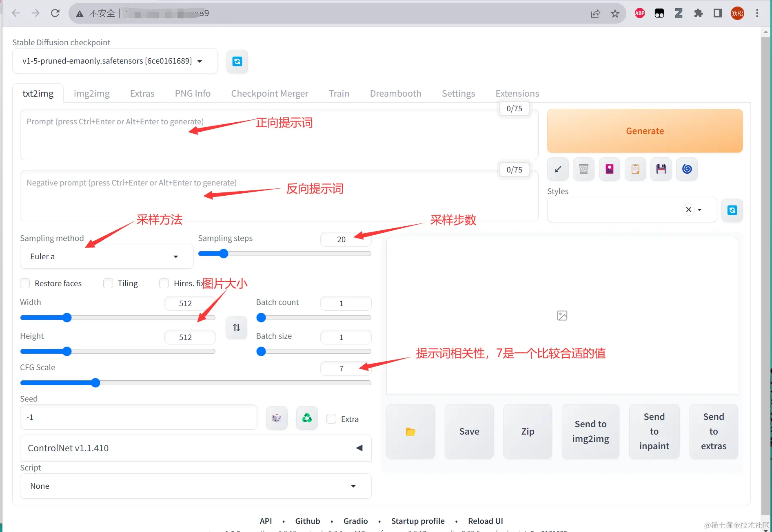Image resolution: width=772 pixels, height=532 pixels.
Task: Click the Sampling steps number field
Action: point(346,239)
